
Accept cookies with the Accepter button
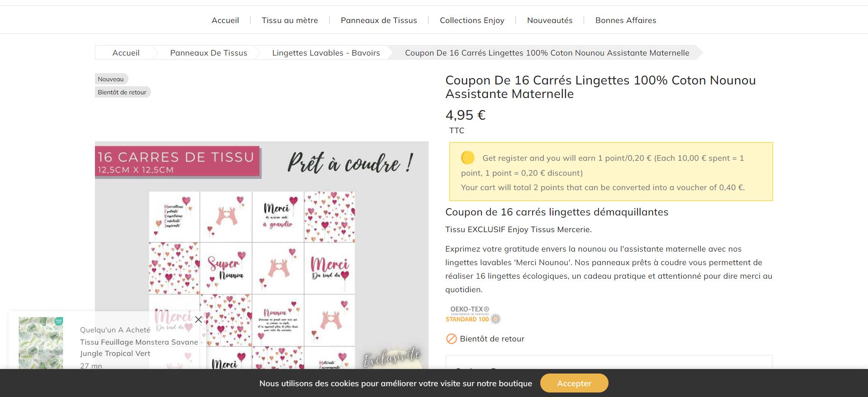point(574,383)
